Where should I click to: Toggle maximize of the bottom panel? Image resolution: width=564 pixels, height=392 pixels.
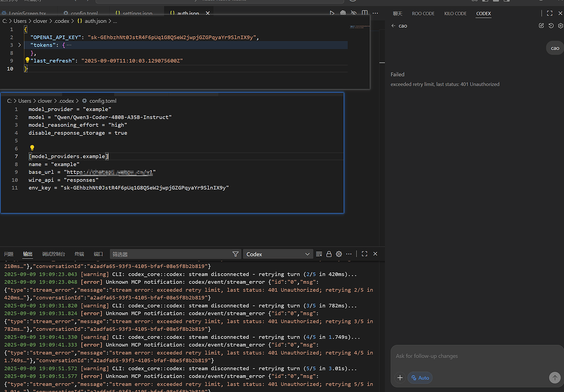365,254
